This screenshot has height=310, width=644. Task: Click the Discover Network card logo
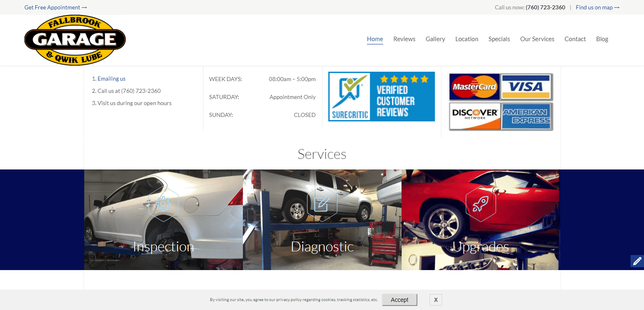coord(474,116)
